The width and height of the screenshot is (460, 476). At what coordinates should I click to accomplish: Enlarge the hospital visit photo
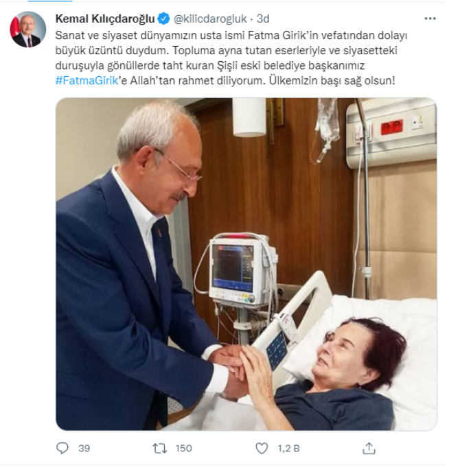[246, 264]
